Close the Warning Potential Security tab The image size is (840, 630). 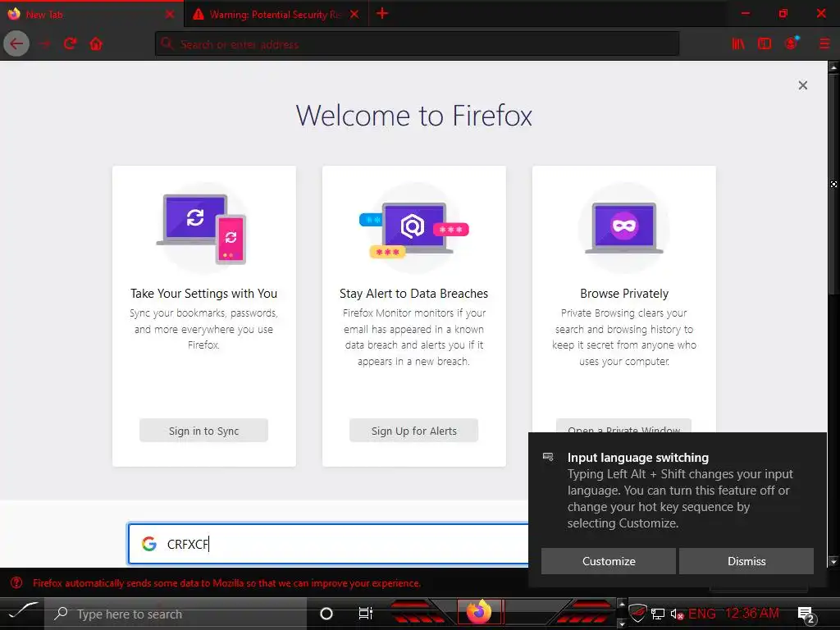point(354,14)
